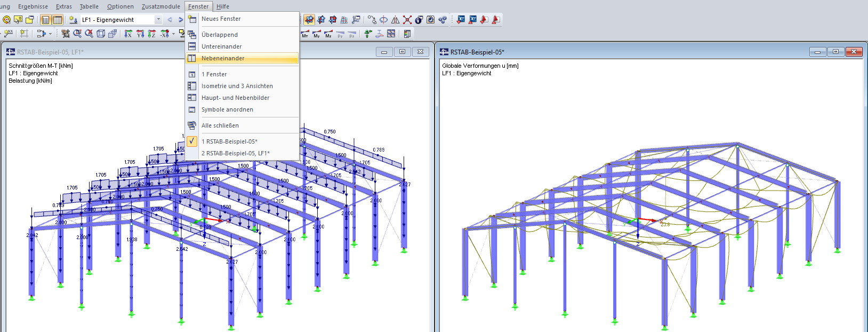Click 'Schnittgrößen M-T [kNm]' label
The image size is (868, 332).
[41, 66]
